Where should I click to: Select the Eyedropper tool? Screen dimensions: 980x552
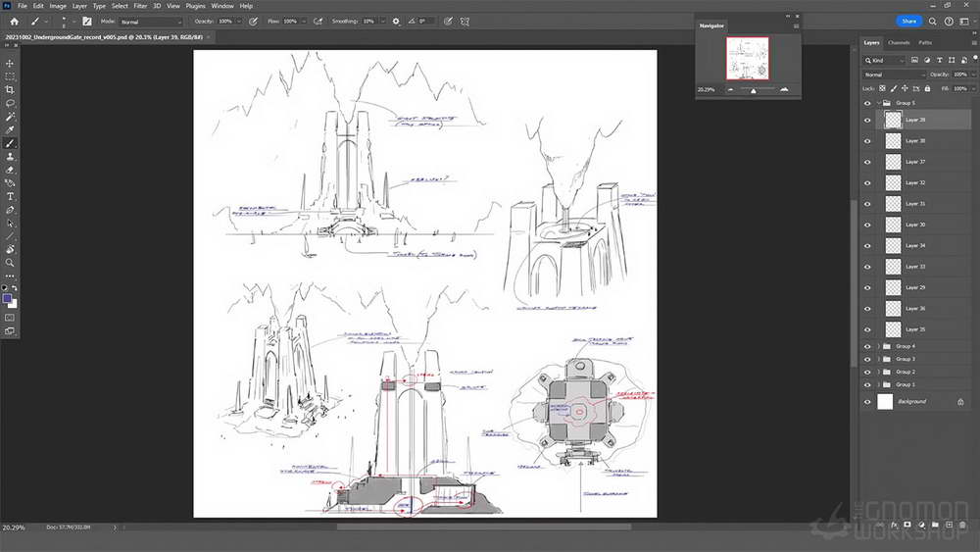(10, 130)
